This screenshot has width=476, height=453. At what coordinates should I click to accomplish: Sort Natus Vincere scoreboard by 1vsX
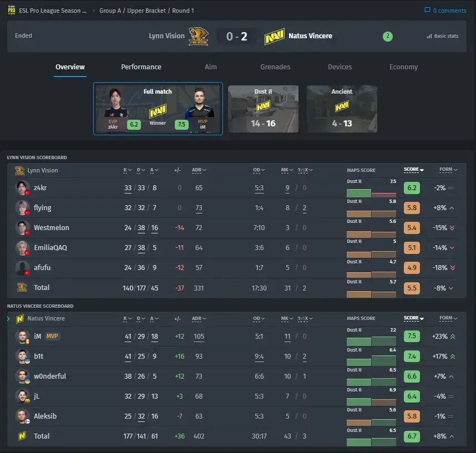click(305, 319)
